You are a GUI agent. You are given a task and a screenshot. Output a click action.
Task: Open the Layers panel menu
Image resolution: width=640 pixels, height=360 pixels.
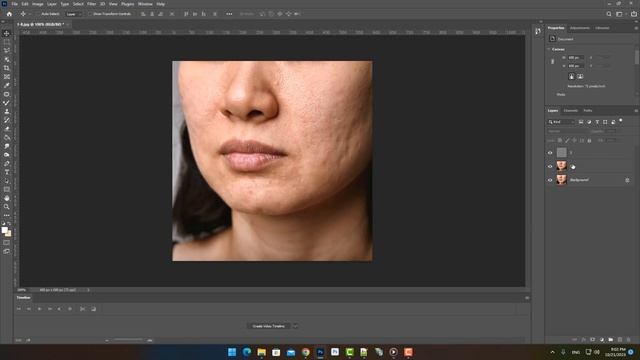coord(636,111)
